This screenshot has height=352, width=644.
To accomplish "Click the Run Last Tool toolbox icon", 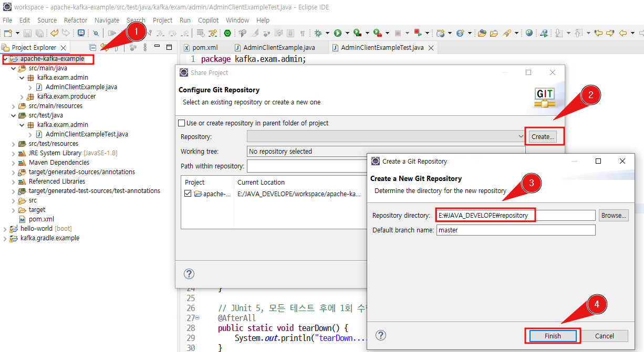I will (377, 33).
